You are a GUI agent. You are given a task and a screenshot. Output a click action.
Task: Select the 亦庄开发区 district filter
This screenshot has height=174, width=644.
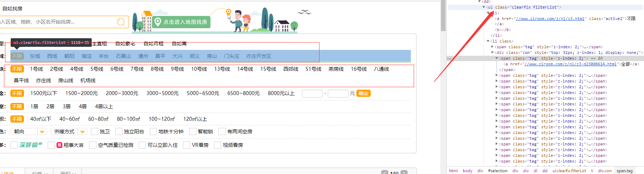coord(259,56)
